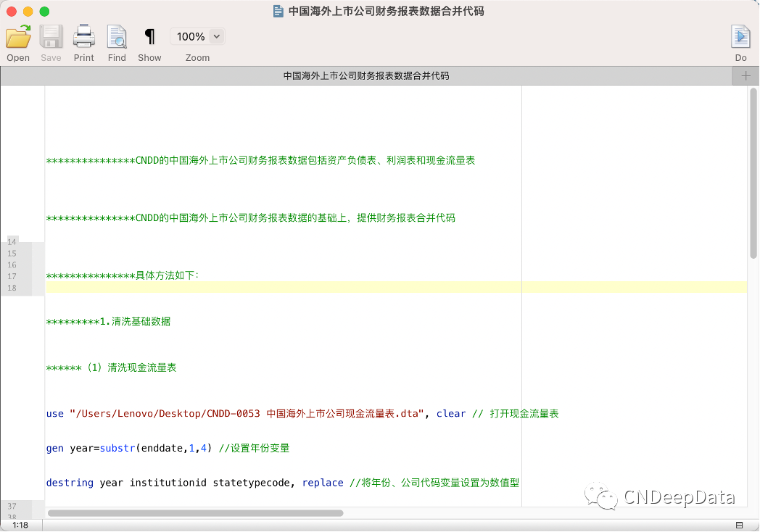Place cursor in the highlighted yellow current line
760x532 pixels.
click(x=396, y=287)
